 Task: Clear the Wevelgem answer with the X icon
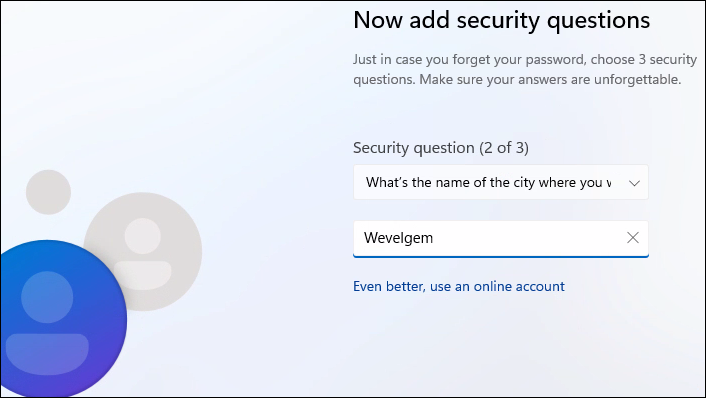tap(633, 238)
